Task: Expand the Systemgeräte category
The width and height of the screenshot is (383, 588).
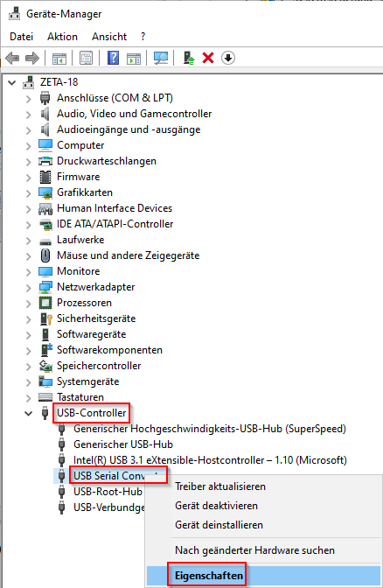Action: coord(29,382)
